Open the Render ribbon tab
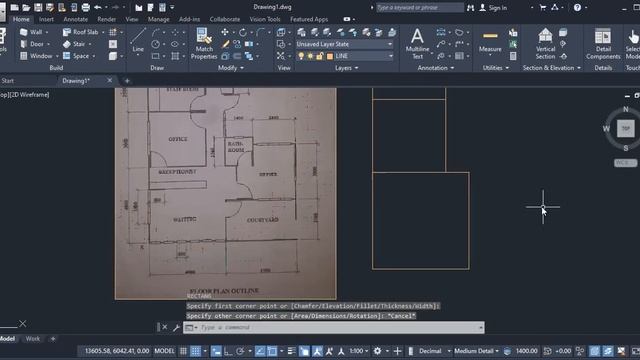The height and width of the screenshot is (360, 640). coord(106,19)
